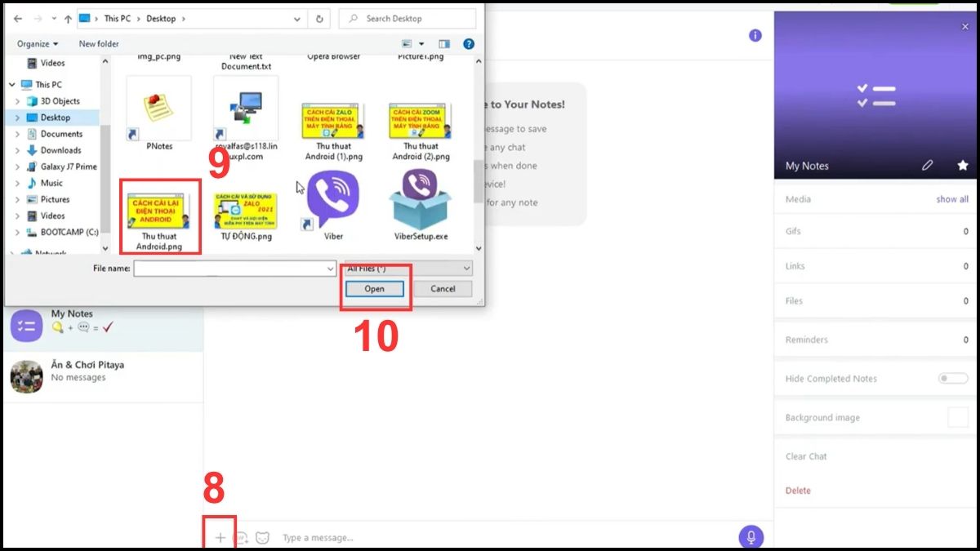Open the Ăn & Chơi Pitaya chat
The image size is (980, 551).
pyautogui.click(x=102, y=376)
